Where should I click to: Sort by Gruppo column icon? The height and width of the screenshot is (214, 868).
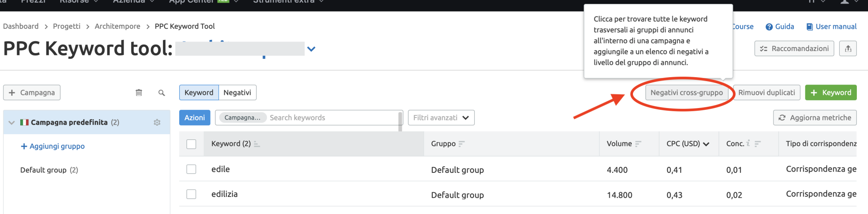tap(462, 144)
